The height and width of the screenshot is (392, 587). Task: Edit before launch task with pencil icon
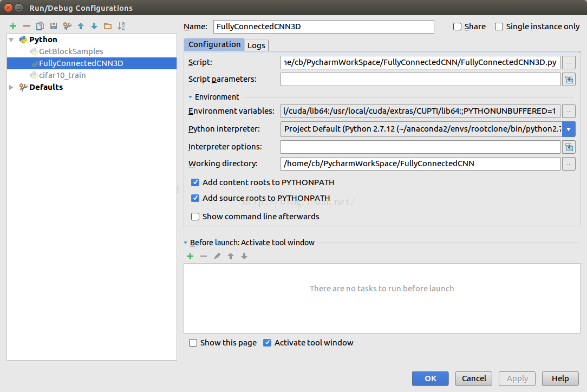(217, 256)
